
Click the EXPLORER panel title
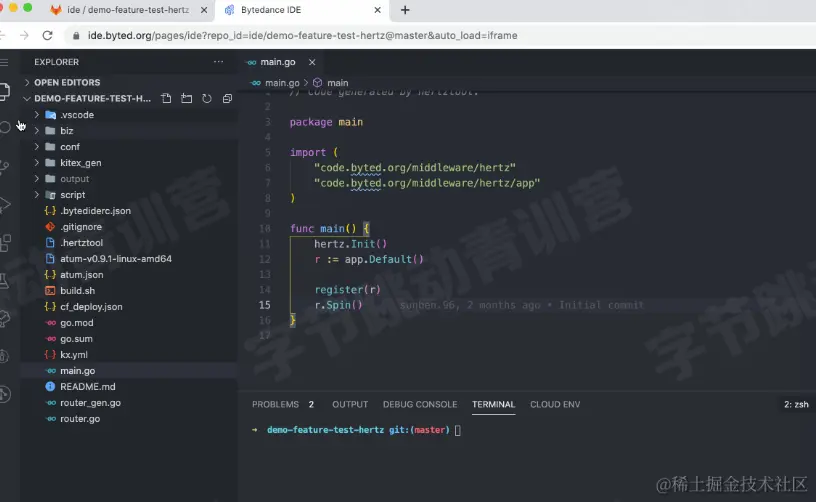[x=57, y=62]
